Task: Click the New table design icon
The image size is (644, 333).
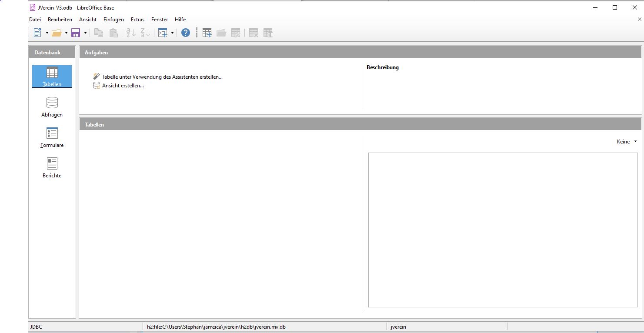Action: point(207,33)
